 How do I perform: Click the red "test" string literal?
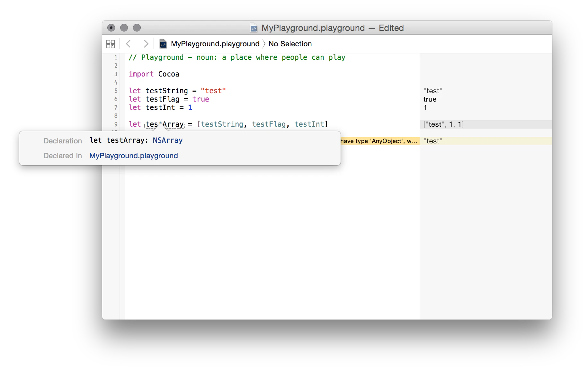click(x=213, y=91)
